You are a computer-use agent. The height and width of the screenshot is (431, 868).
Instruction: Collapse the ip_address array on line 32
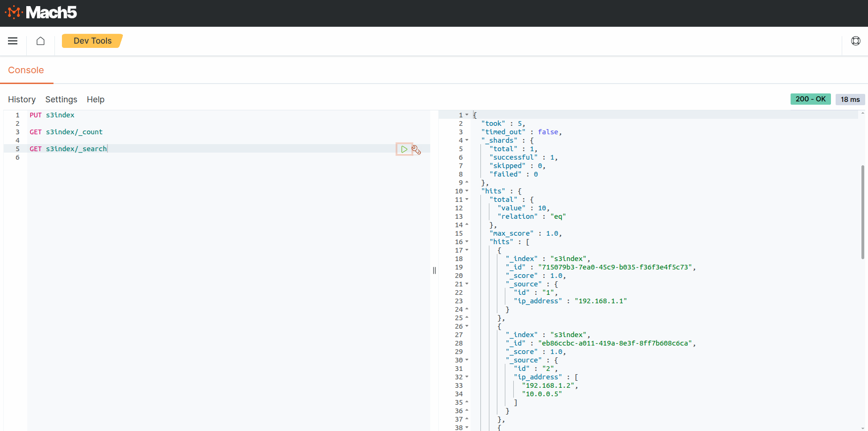467,377
